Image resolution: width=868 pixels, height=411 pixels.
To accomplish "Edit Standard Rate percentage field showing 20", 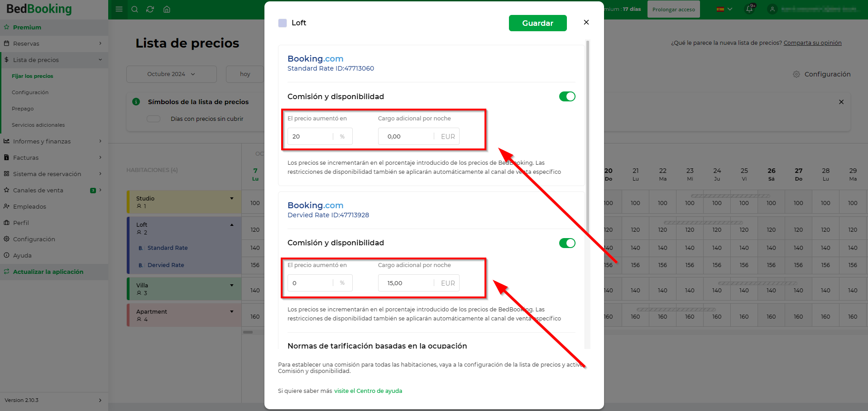I will 320,136.
